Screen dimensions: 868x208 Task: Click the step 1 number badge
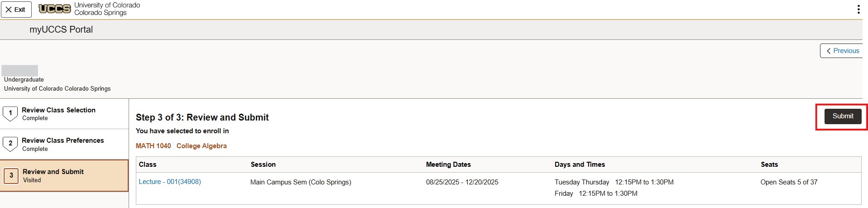click(x=10, y=113)
